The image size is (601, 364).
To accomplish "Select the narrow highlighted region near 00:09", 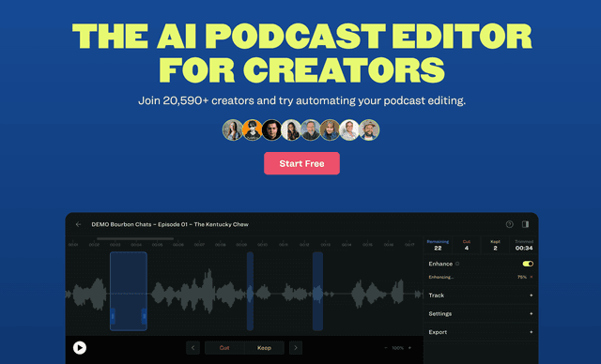I will 250,291.
